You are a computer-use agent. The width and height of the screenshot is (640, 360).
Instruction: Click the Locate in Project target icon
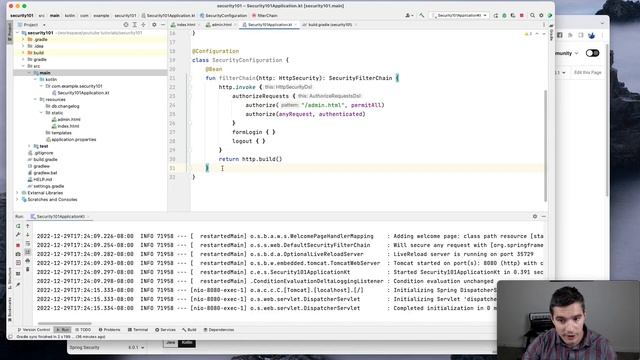126,24
